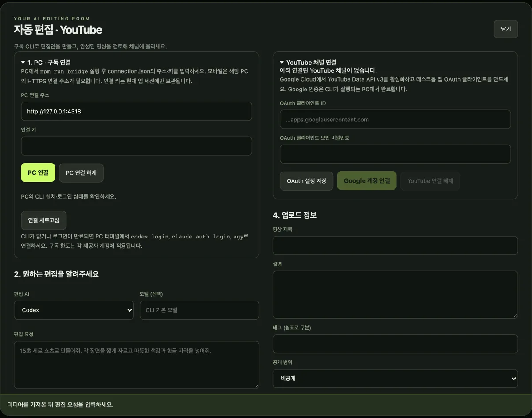
Task: Focus the OAuth 클라이언트 보안 비밀번호 field
Action: (395, 154)
